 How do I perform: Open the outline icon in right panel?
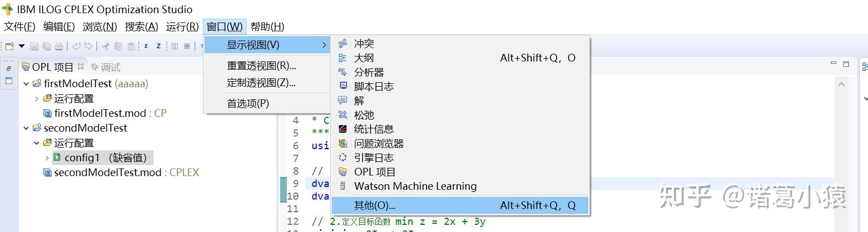pos(865,67)
